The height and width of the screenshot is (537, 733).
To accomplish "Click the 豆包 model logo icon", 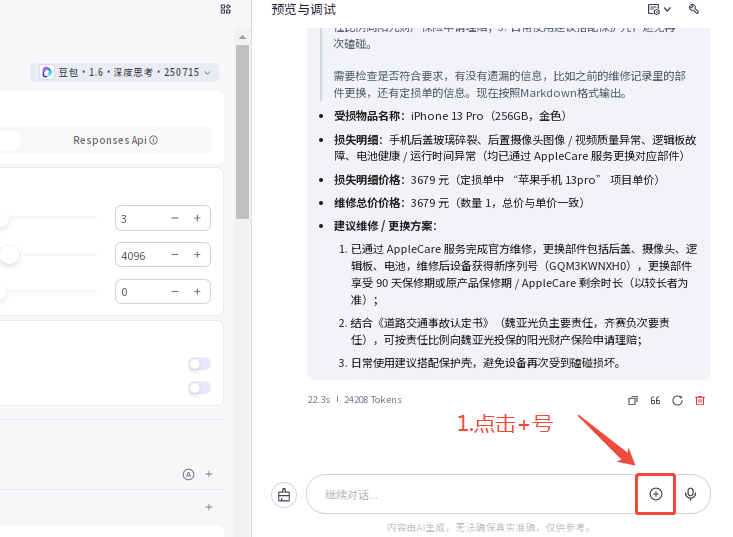I will (x=47, y=72).
